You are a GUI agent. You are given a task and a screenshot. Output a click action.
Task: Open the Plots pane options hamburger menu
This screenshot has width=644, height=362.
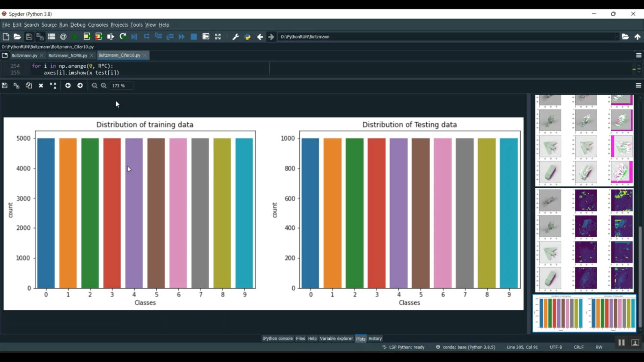[x=638, y=86]
